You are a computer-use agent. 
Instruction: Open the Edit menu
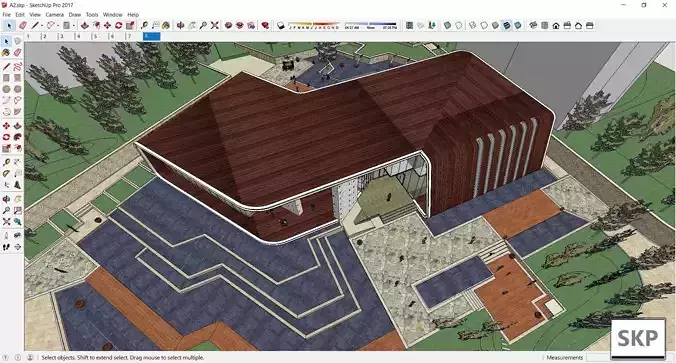click(20, 15)
